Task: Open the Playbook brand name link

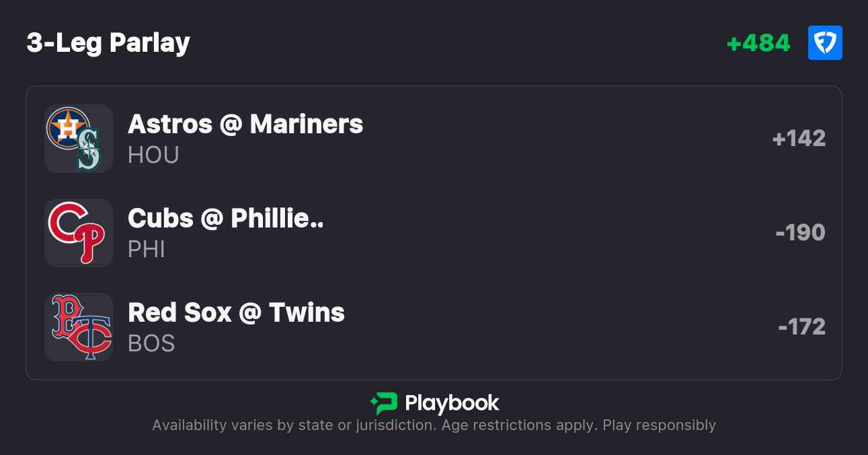Action: pyautogui.click(x=452, y=403)
